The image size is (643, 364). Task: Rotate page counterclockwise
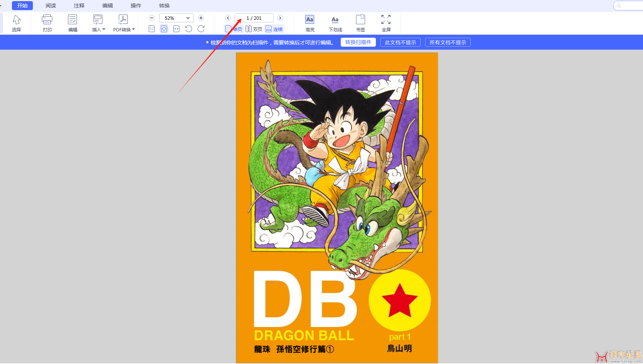tap(189, 29)
